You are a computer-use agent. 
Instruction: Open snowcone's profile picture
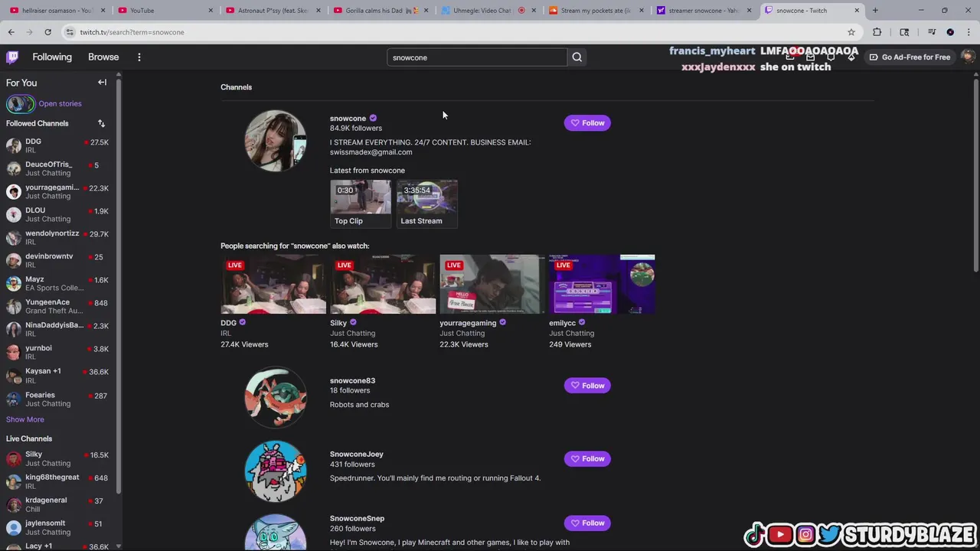[276, 141]
